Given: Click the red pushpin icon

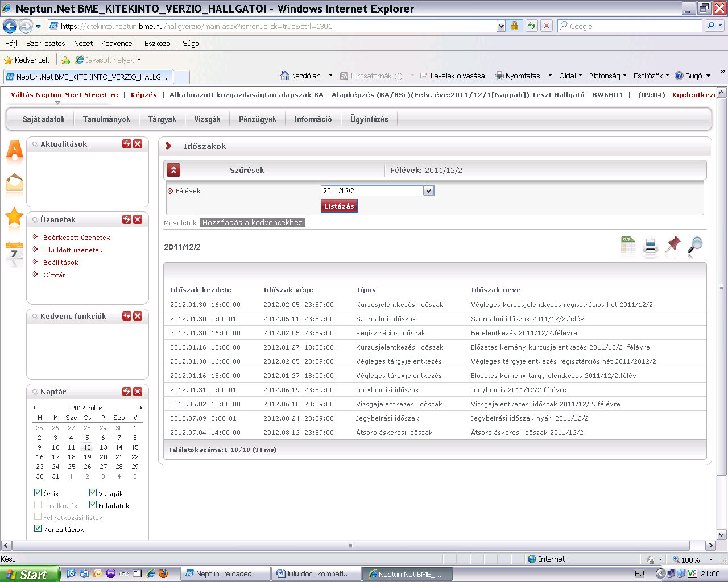Looking at the screenshot, I should pos(673,246).
